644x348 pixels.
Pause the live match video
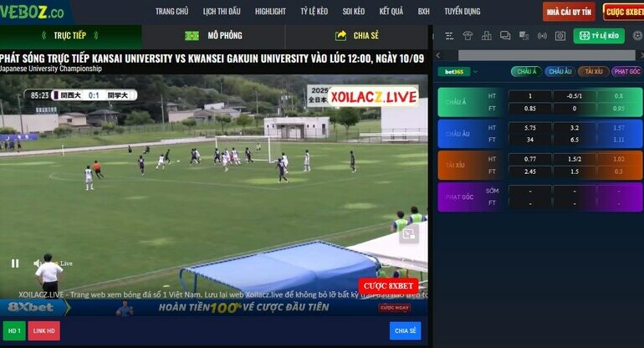click(15, 263)
